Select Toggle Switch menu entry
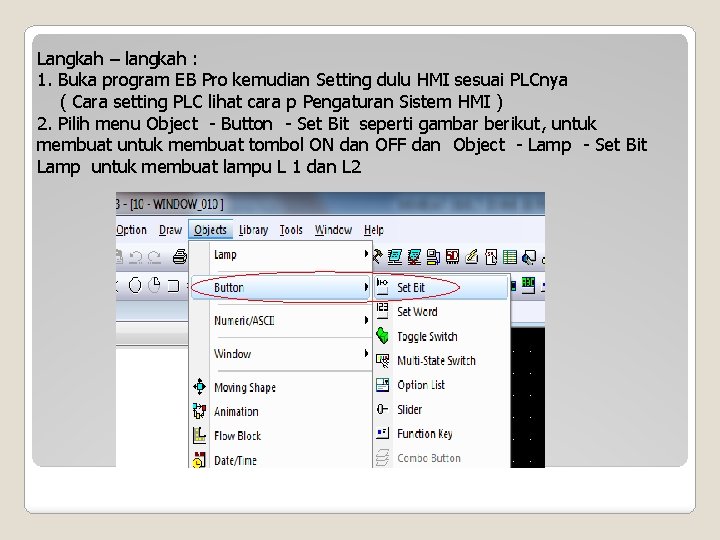Screen dimensions: 720x540 click(441, 337)
